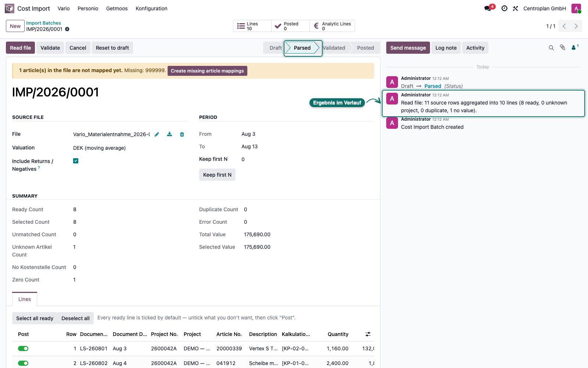Toggle Post switch for row LS-260801
Viewport: 588px width, 368px height.
pos(23,348)
